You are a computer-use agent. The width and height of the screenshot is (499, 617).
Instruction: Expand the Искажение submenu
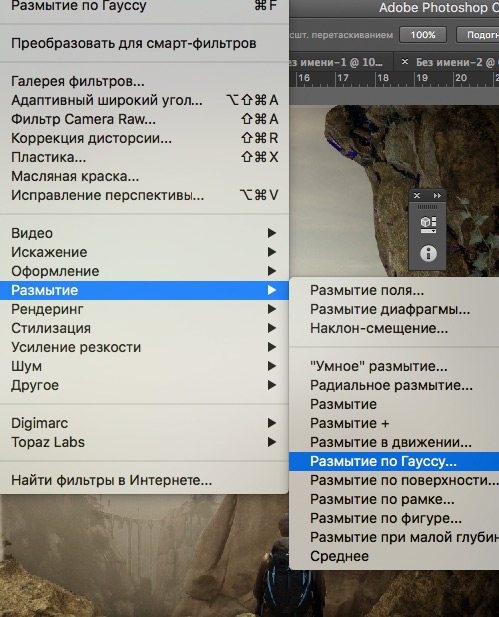(x=144, y=252)
